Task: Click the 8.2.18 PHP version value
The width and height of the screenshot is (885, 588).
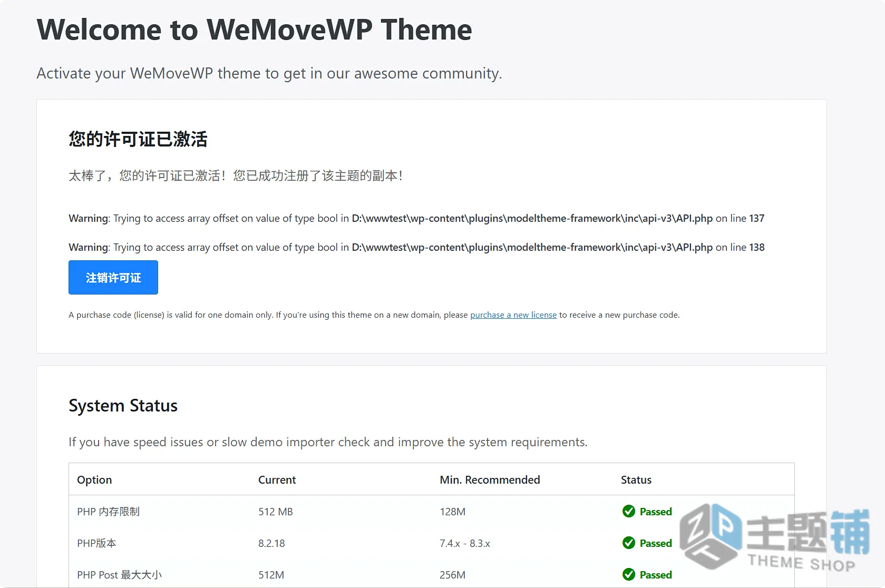Action: [x=271, y=543]
